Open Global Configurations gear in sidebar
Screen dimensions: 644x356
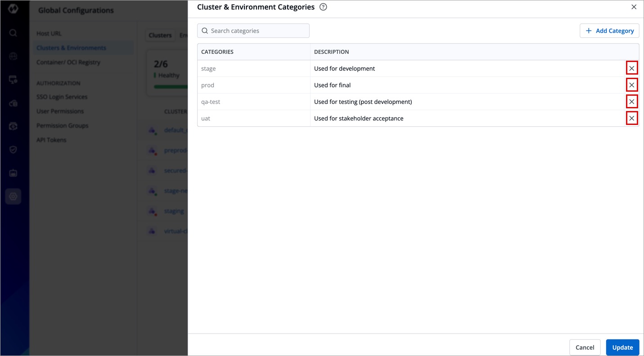point(13,196)
